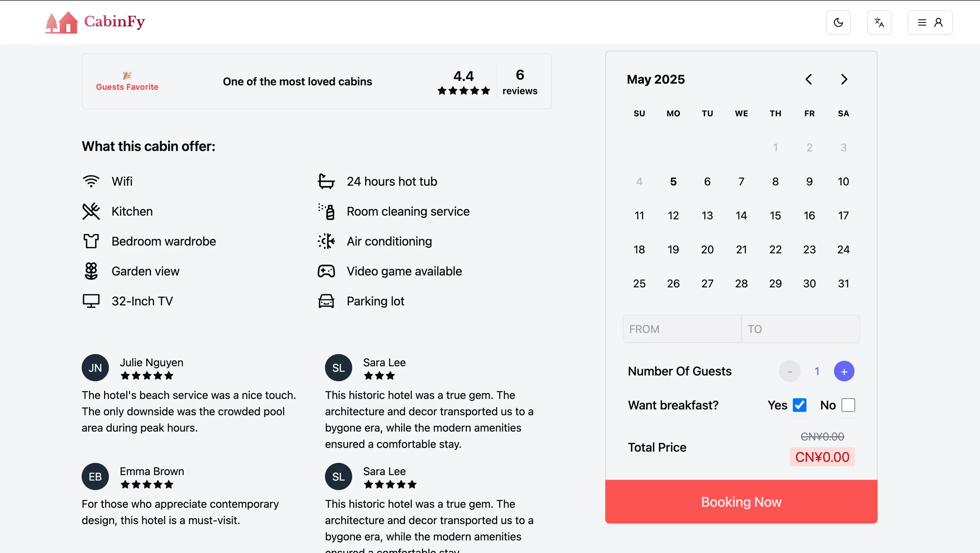Click the CabinFy logo
Image resolution: width=980 pixels, height=553 pixels.
tap(95, 22)
